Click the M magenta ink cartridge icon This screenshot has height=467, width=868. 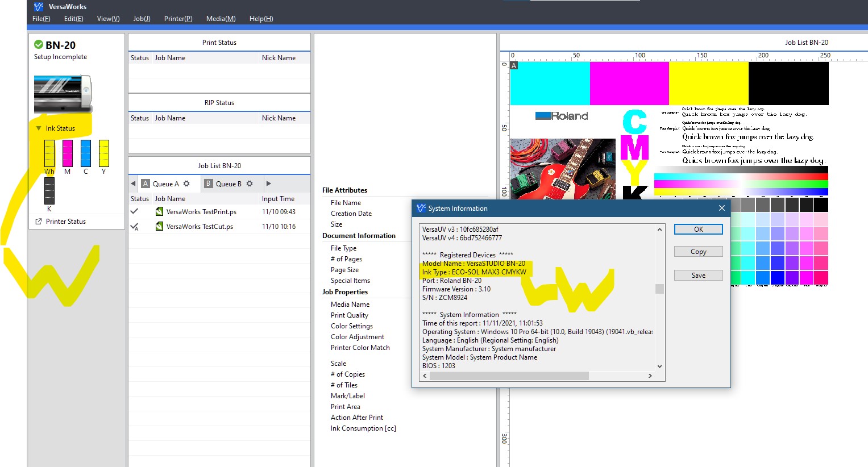pyautogui.click(x=68, y=153)
